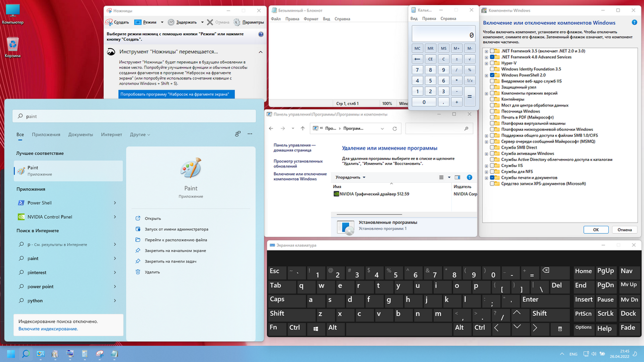
Task: Enable Песочница Windows checkbox
Action: click(x=492, y=112)
